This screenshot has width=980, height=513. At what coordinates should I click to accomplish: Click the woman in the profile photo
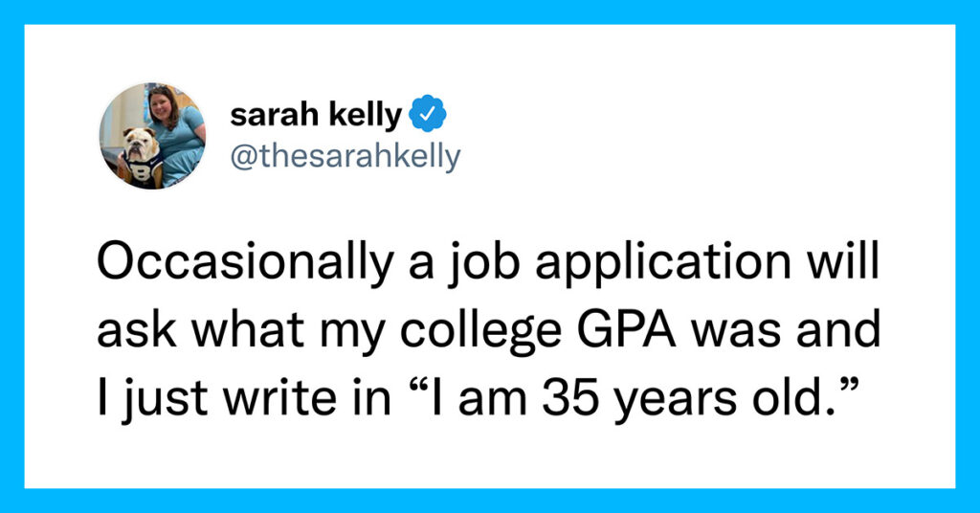176,133
